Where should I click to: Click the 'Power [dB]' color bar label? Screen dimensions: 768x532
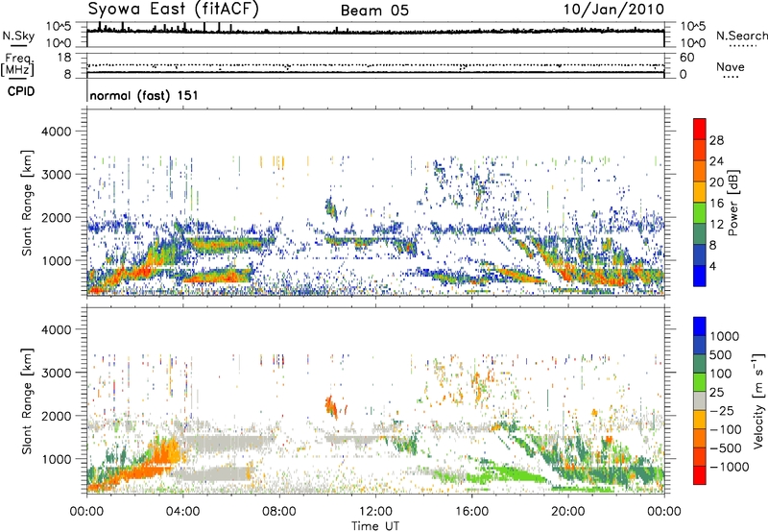tap(732, 203)
